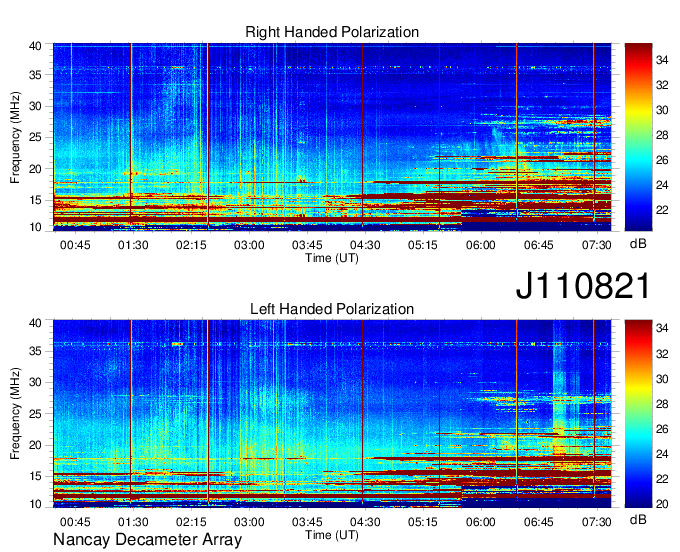
Task: Click the color bar beside the Left Handed plot
Action: pyautogui.click(x=638, y=414)
